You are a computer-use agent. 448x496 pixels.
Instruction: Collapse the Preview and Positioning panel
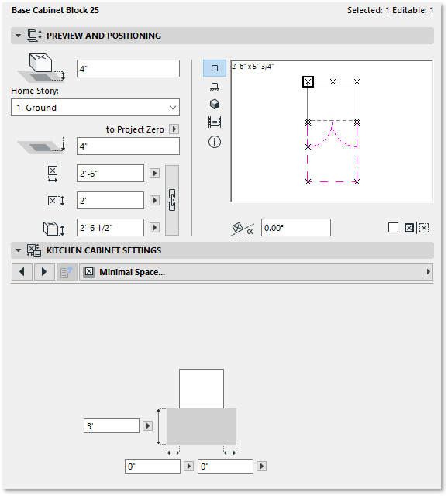18,36
